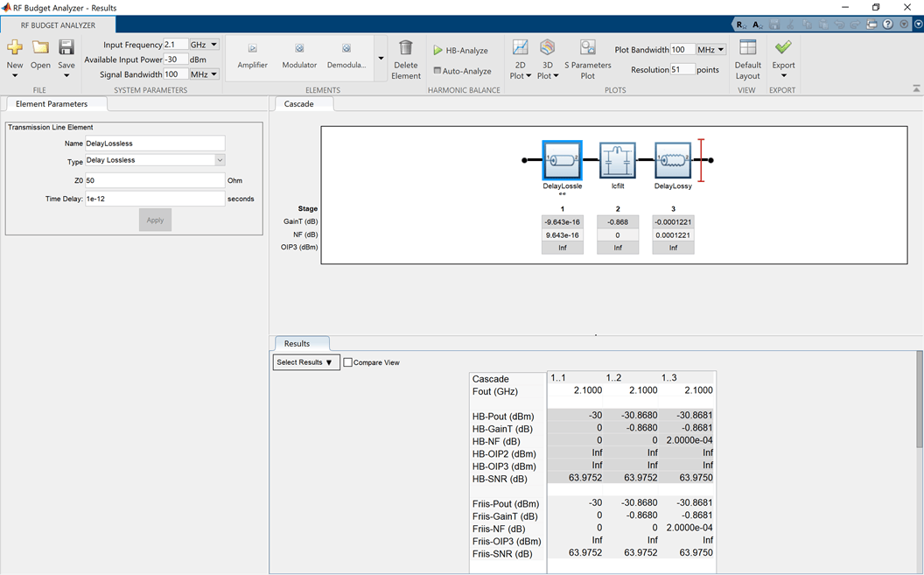Add a Modulator element
The image size is (924, 575).
point(299,55)
